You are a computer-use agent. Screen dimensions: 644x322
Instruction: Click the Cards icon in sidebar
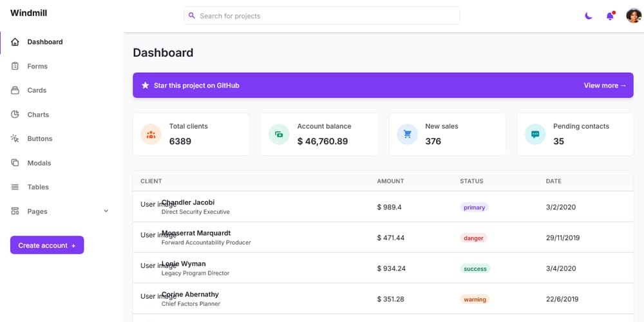coord(15,90)
